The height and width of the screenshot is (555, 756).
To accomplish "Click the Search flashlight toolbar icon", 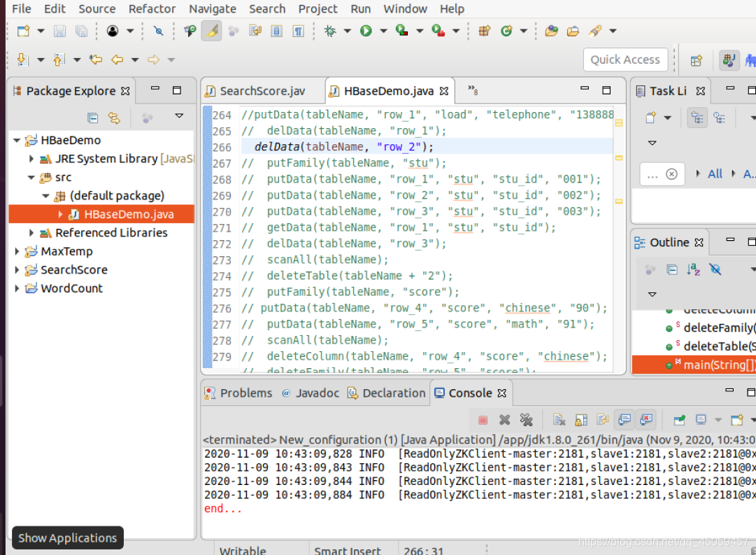I will pos(595,31).
